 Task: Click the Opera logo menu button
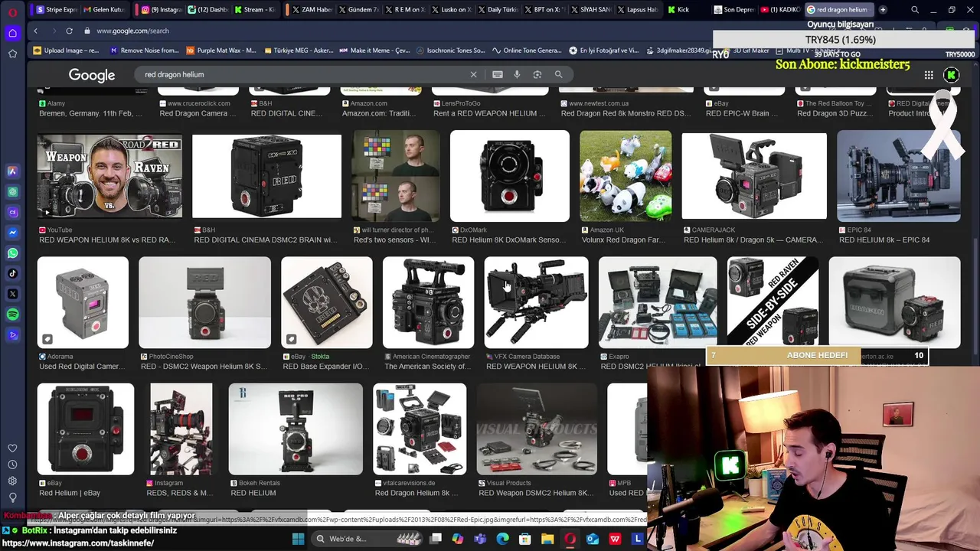tap(12, 11)
